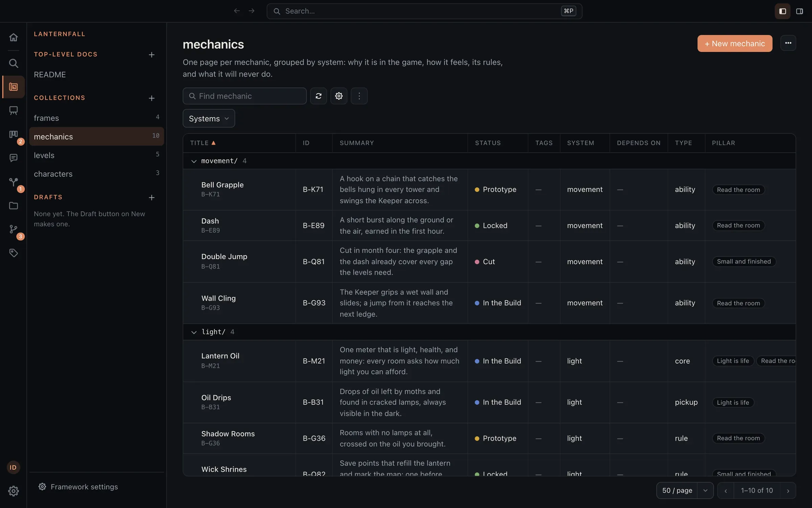Screen dimensions: 812x508
Task: Open the home icon in the sidebar
Action: coord(14,37)
